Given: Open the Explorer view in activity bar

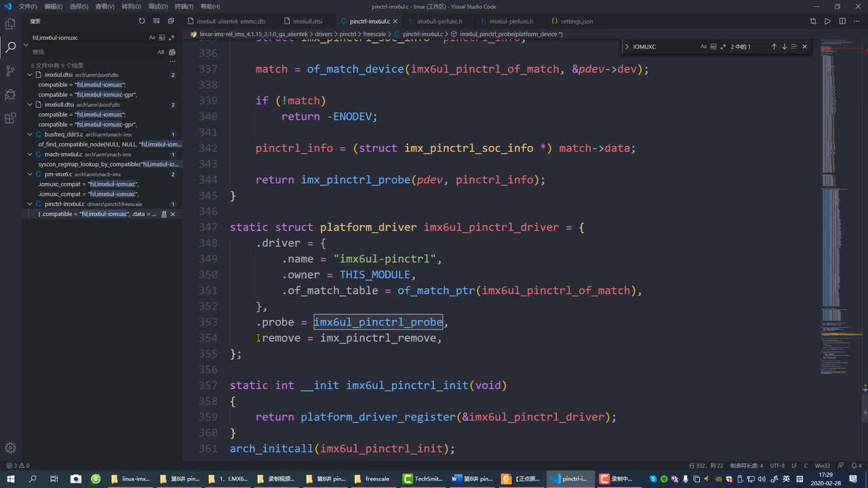Looking at the screenshot, I should 10,24.
